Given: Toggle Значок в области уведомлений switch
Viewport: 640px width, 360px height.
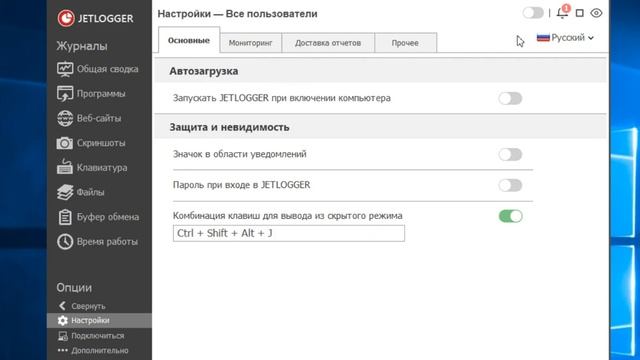Looking at the screenshot, I should (x=510, y=154).
